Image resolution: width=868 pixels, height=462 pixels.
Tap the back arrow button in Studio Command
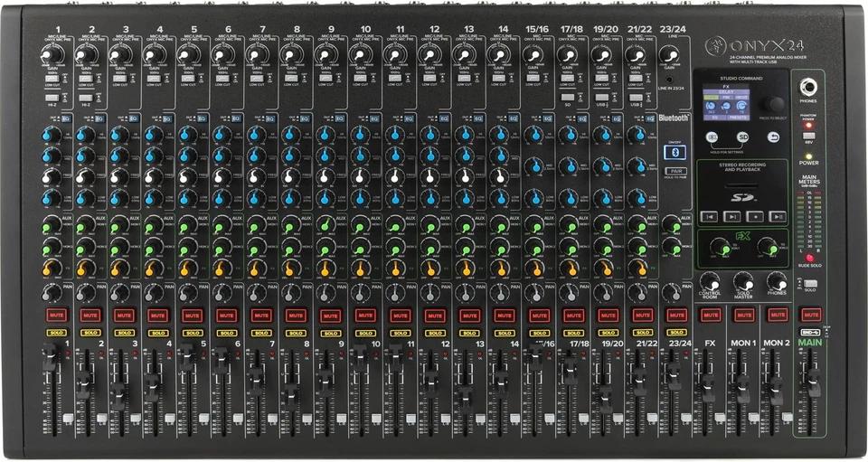coord(774,137)
